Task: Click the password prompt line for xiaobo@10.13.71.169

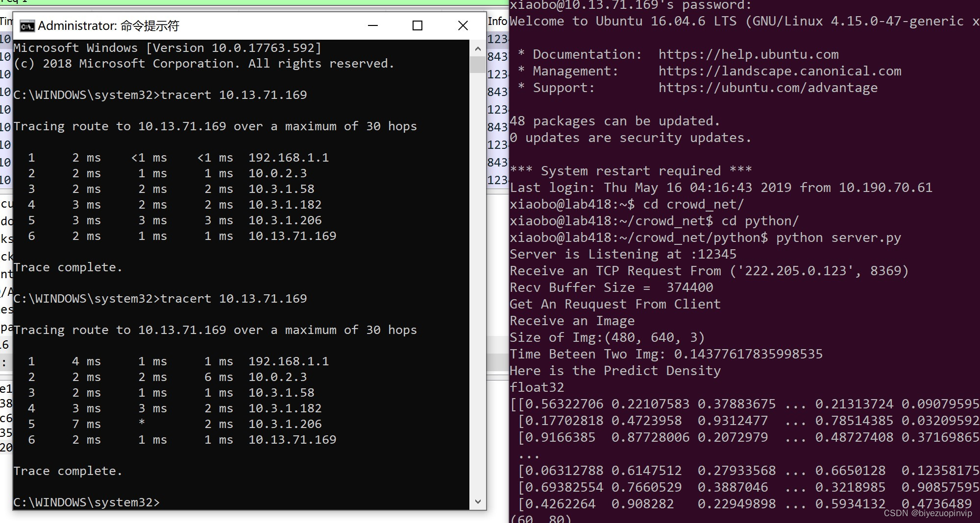Action: pyautogui.click(x=631, y=5)
